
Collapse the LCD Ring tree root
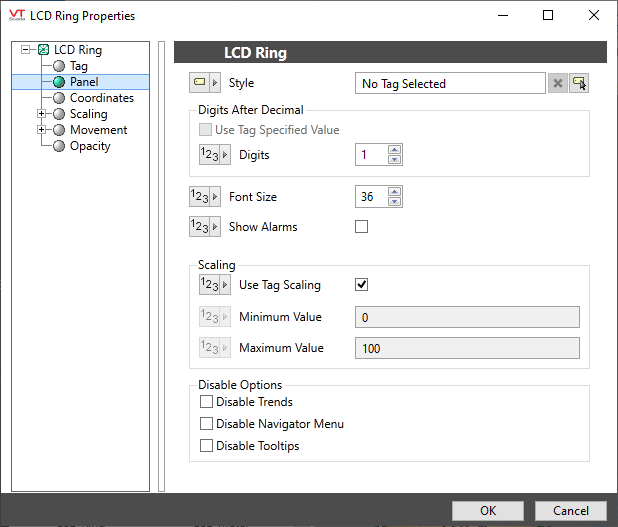26,50
